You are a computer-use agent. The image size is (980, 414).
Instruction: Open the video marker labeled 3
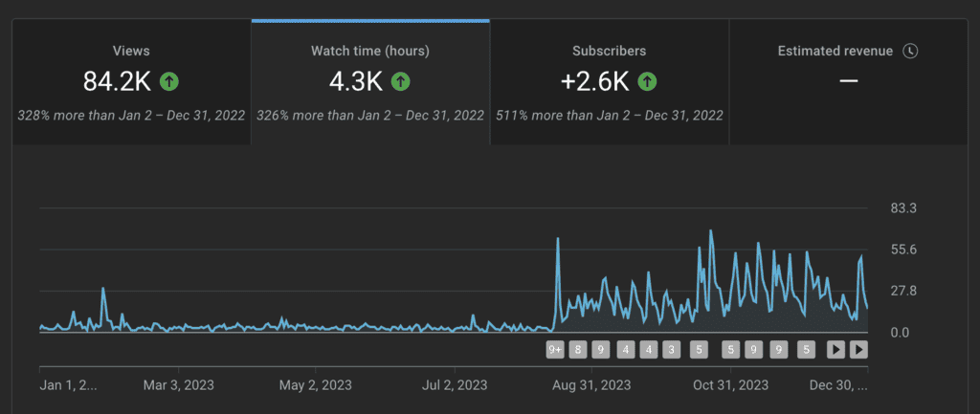click(671, 350)
